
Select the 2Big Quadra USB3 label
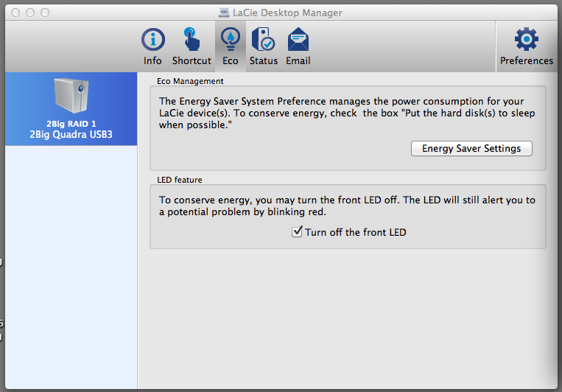pos(71,135)
